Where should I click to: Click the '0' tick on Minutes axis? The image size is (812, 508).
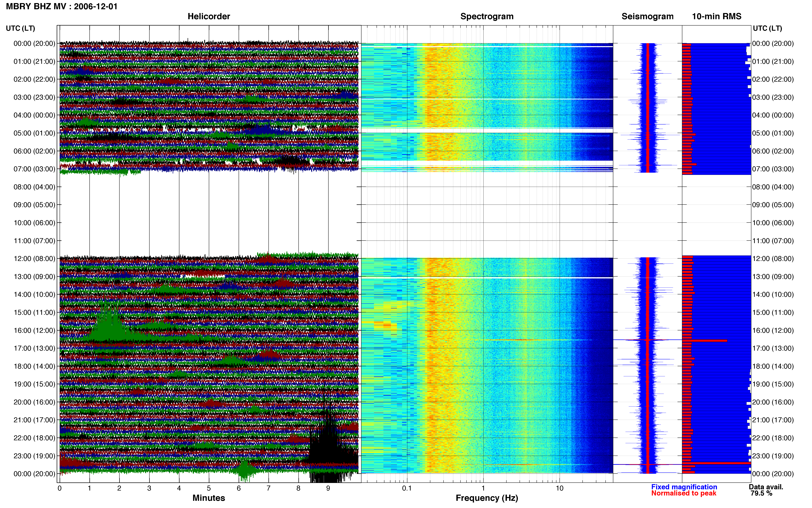coord(59,488)
